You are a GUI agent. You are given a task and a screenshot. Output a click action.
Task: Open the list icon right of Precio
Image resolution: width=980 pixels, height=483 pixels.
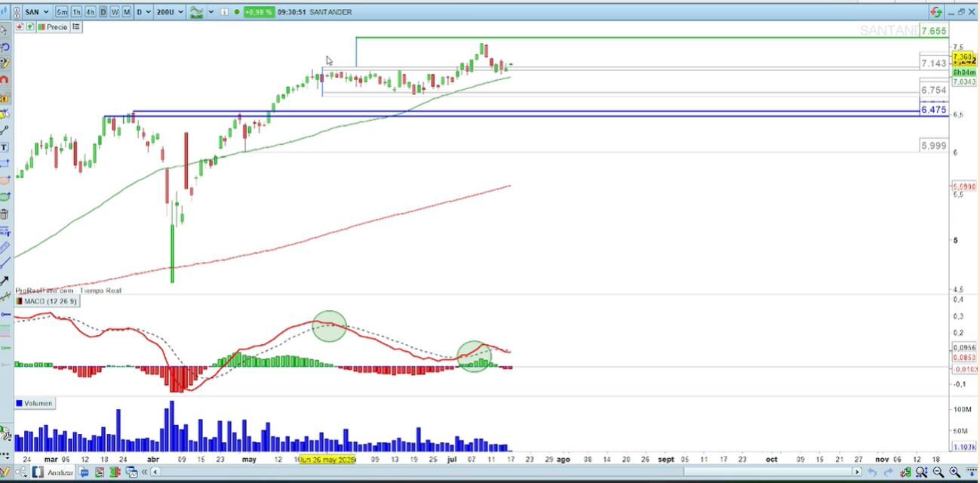pos(75,27)
